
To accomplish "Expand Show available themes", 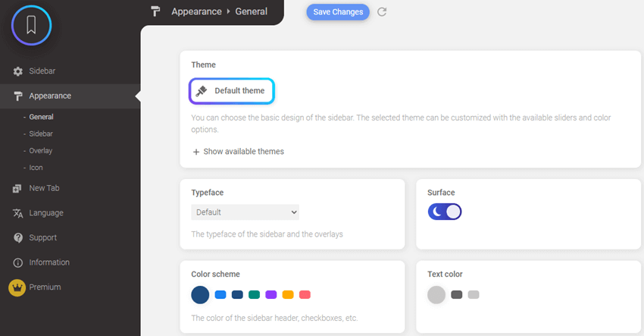I will click(x=238, y=152).
